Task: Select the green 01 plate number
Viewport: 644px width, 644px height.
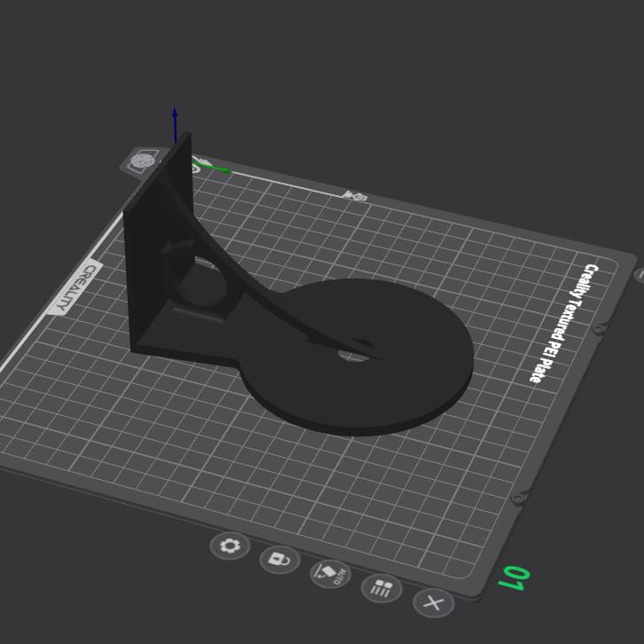Action: (514, 578)
